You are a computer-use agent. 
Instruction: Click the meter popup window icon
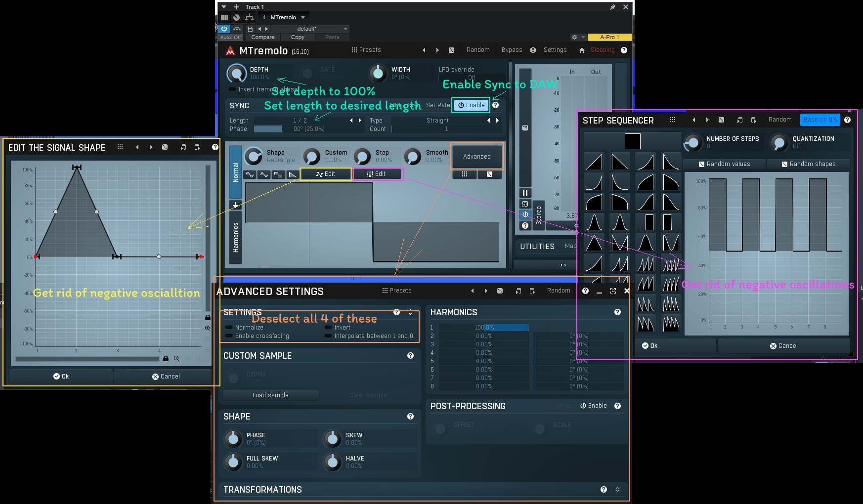pyautogui.click(x=525, y=204)
